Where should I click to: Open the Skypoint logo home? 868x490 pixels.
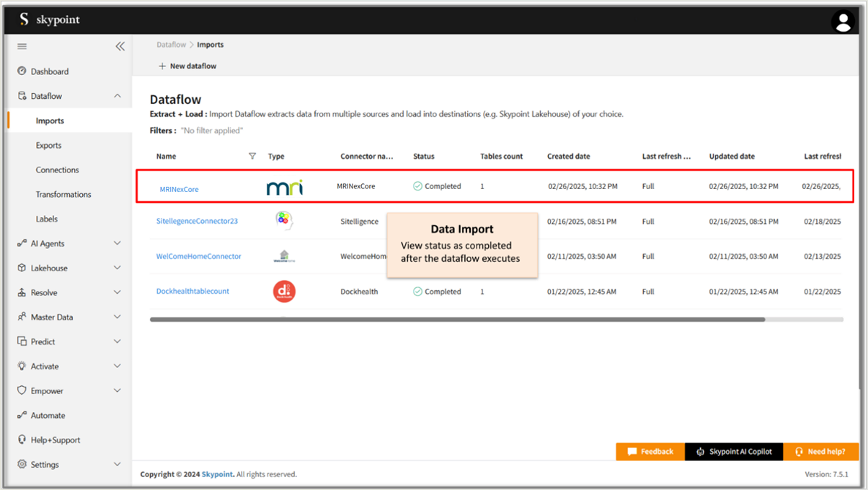pos(49,20)
